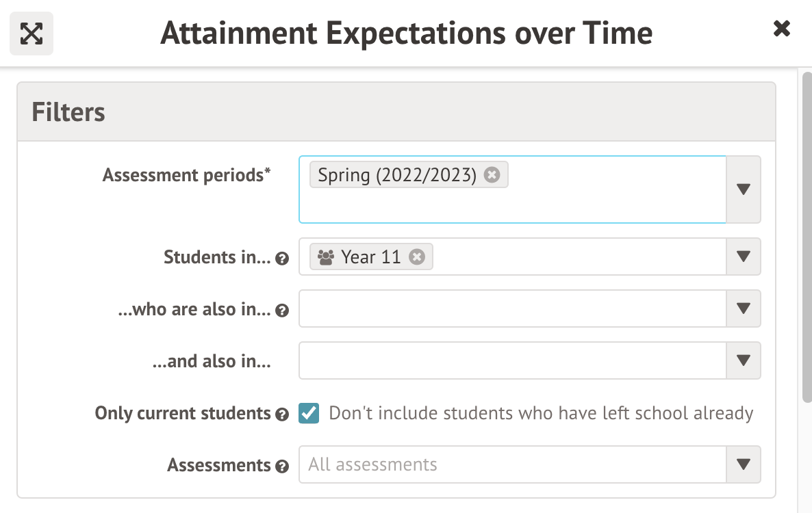Click the help icon beside Students in
Image resolution: width=812 pixels, height=513 pixels.
click(281, 259)
